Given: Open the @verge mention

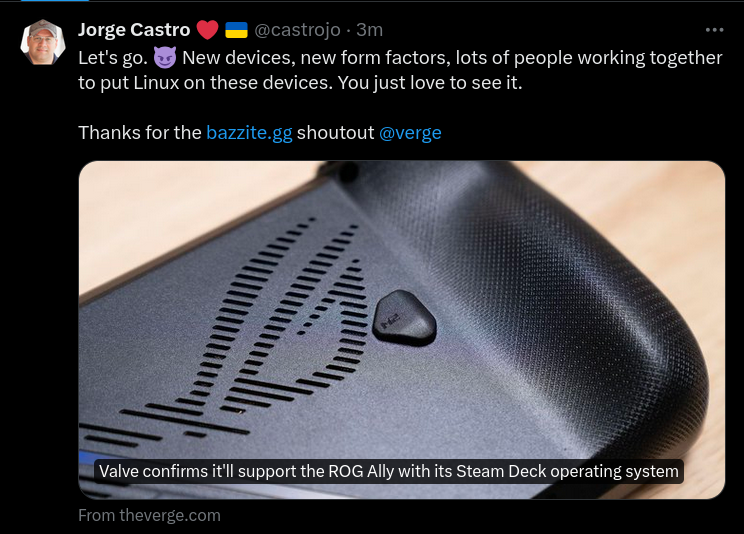Looking at the screenshot, I should pyautogui.click(x=410, y=133).
